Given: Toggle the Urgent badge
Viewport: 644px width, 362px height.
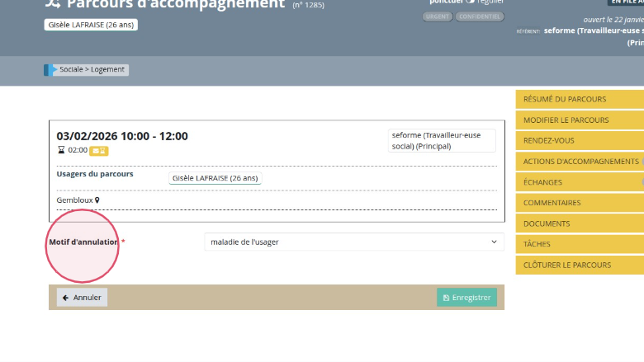Looking at the screenshot, I should (437, 16).
